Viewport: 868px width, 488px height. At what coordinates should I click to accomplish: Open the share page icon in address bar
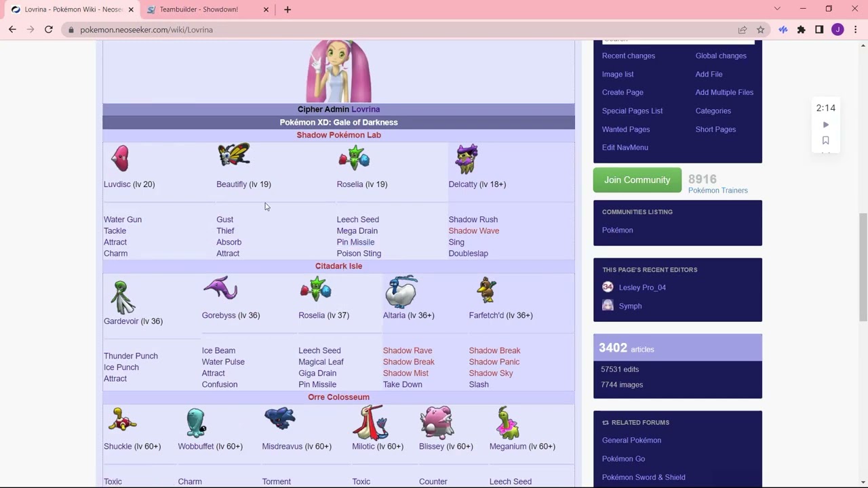(743, 30)
